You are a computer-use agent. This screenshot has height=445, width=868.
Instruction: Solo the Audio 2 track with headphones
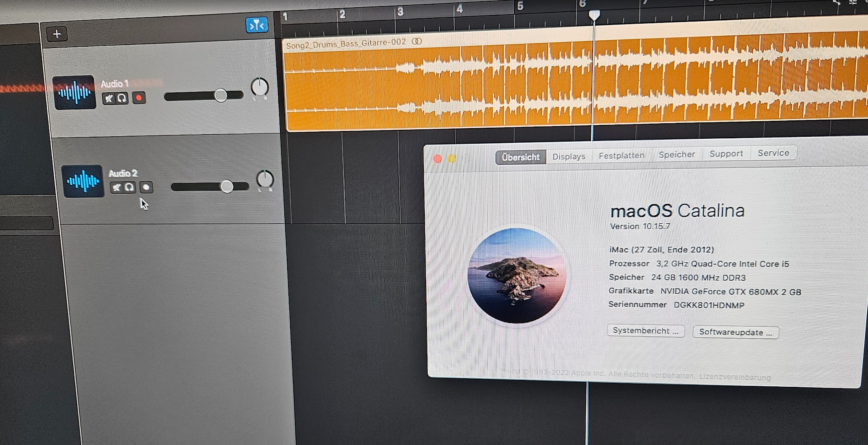129,187
